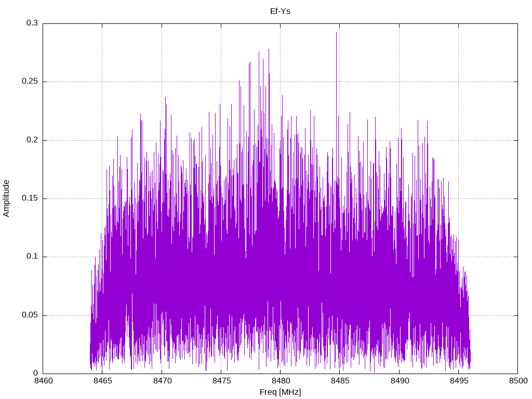Click the y-axis value 0.15

(30, 198)
